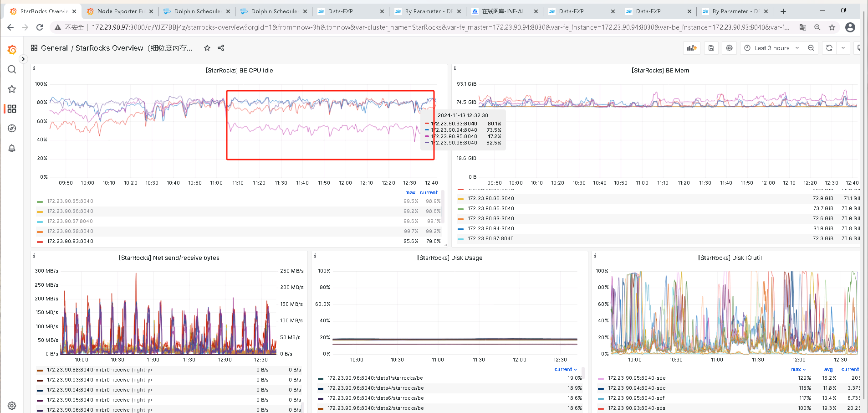This screenshot has height=413, width=868.
Task: Open Dashboards menu in the sidebar
Action: [x=12, y=108]
